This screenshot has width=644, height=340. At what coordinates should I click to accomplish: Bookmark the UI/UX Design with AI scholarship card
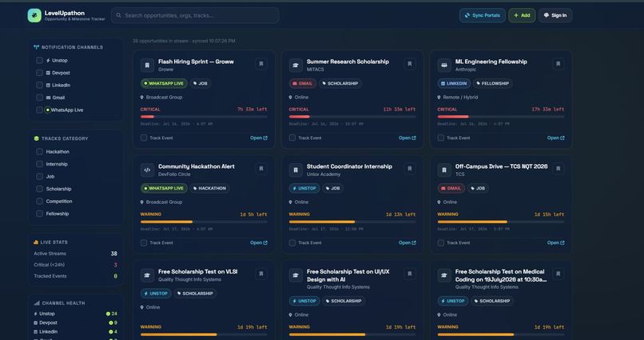[409, 274]
